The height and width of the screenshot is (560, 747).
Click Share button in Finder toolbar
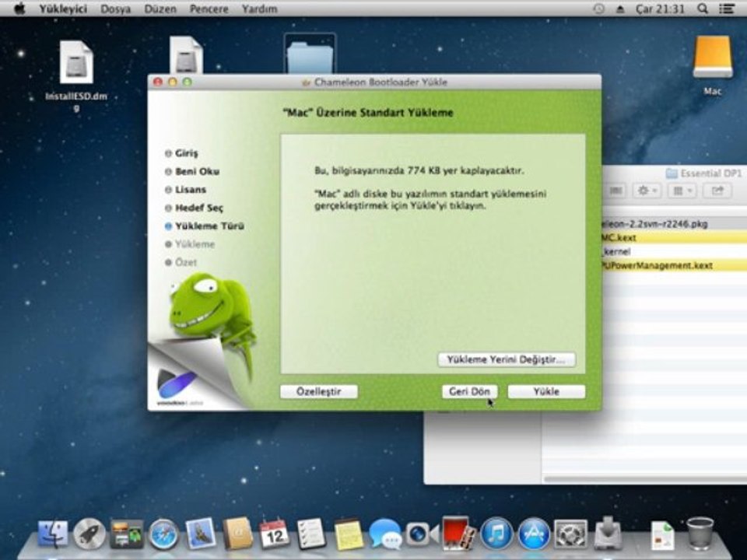pos(718,191)
